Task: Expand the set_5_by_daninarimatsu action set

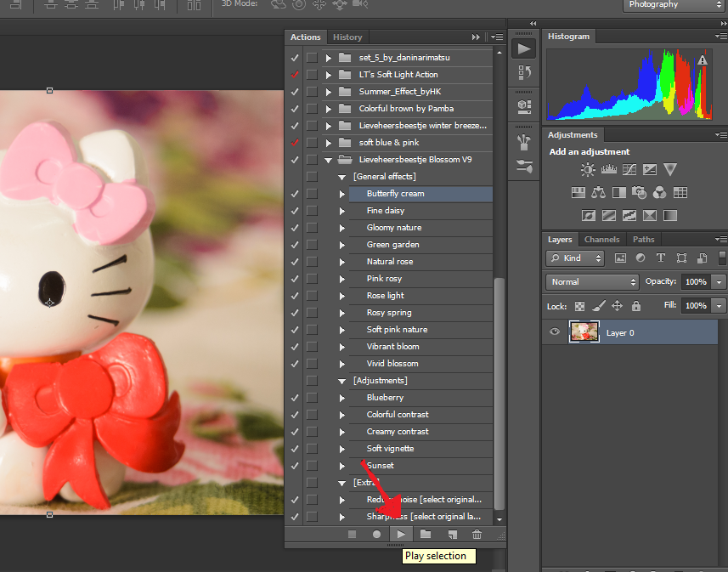Action: click(328, 58)
